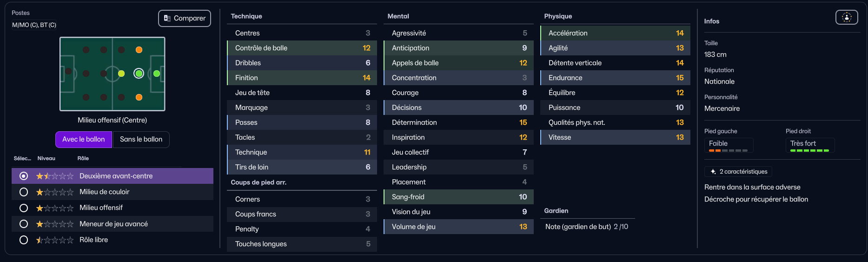Select the Rôle libre radio button
The width and height of the screenshot is (868, 262).
[24, 240]
